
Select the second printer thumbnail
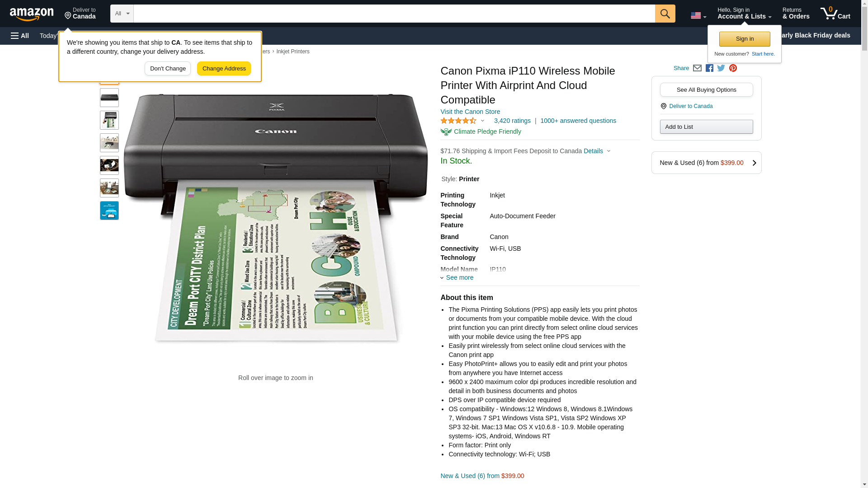[x=109, y=98]
